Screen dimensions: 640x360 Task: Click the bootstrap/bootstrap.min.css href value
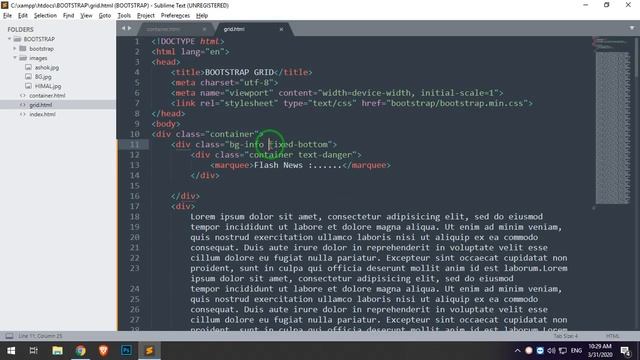pos(457,103)
